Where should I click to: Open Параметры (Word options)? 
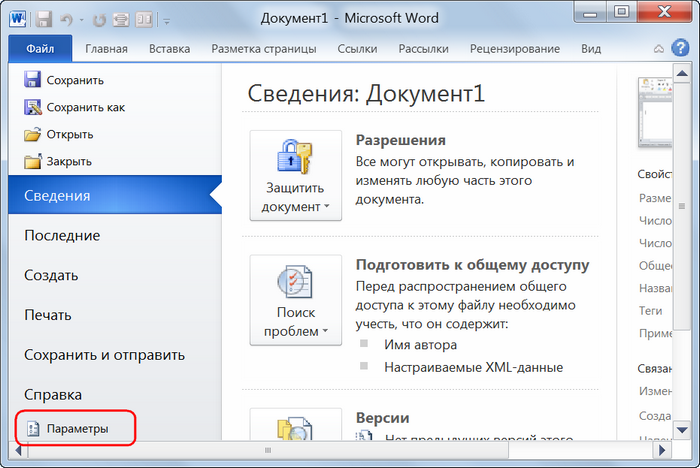click(x=75, y=428)
